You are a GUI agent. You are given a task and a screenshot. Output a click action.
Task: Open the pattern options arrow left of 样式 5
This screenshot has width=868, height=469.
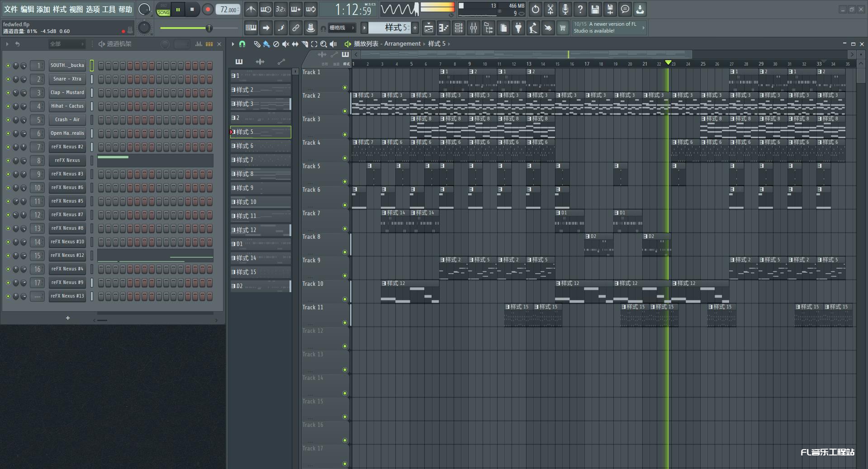[364, 28]
